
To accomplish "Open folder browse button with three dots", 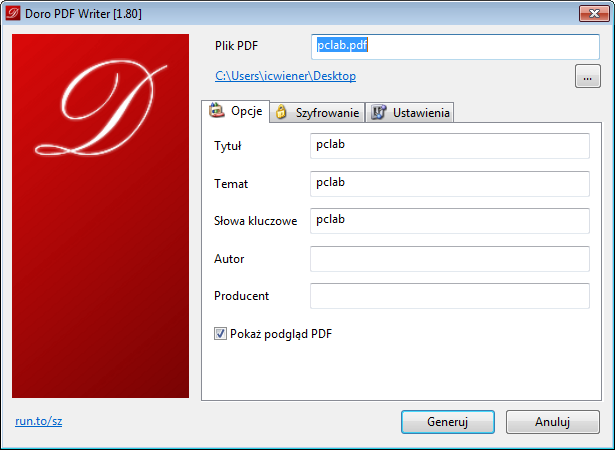I will (x=588, y=76).
